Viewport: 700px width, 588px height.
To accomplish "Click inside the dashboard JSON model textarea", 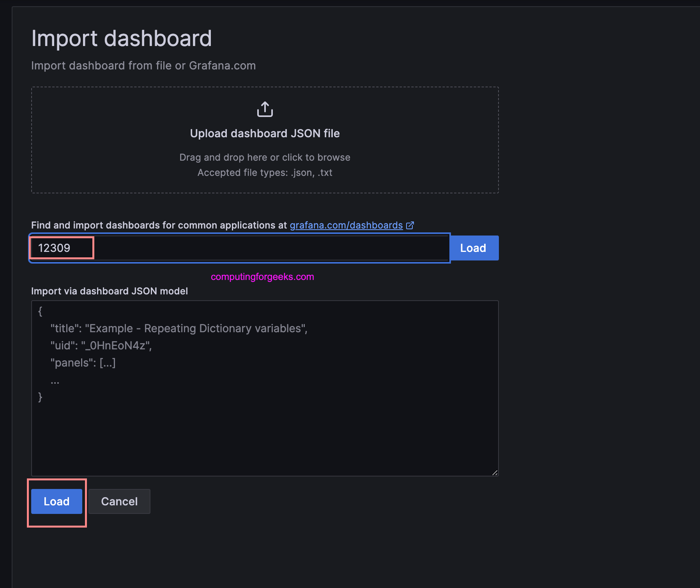I will click(265, 429).
